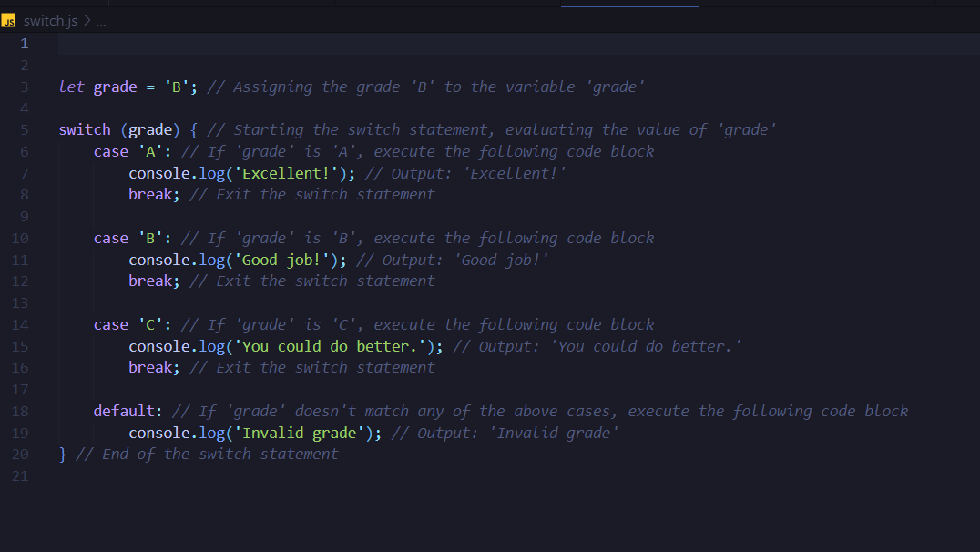Click the closing brace on line 20

[62, 454]
